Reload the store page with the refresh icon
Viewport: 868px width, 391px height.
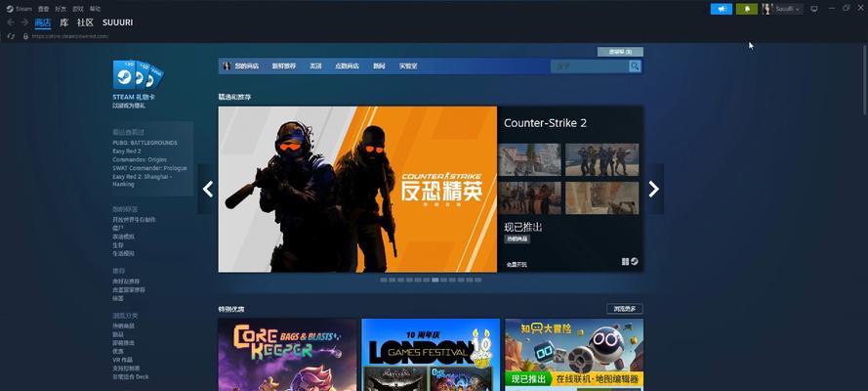(11, 36)
